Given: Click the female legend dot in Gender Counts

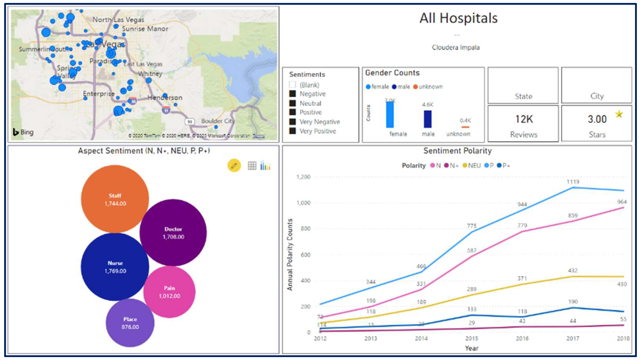Looking at the screenshot, I should (368, 87).
